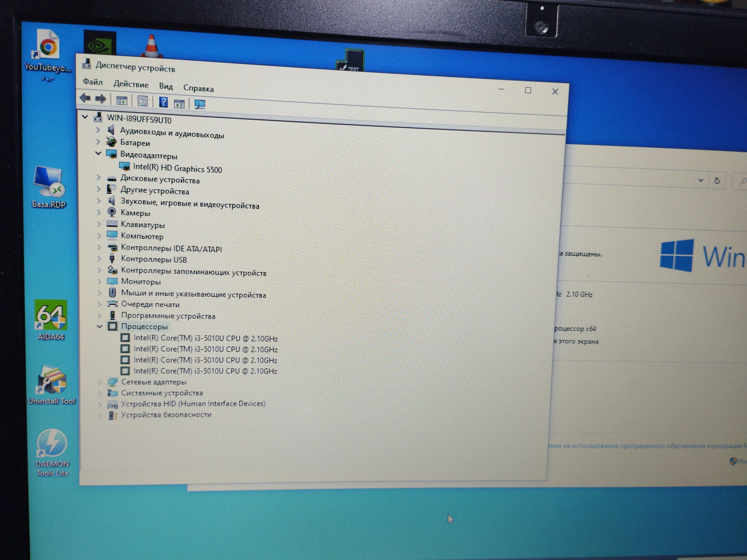Click the Системные устройства icon
The width and height of the screenshot is (747, 560).
(x=112, y=393)
